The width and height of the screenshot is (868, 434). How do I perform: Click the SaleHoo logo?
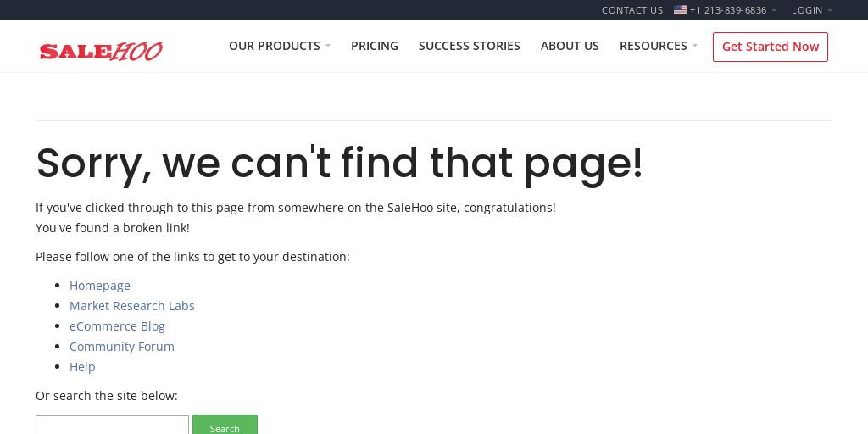pos(101,51)
